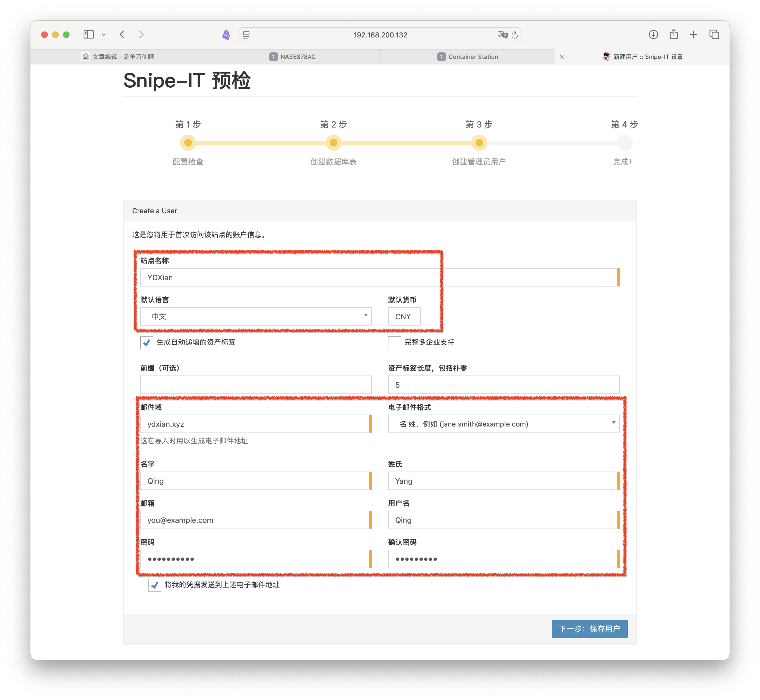Screen dimensions: 760x700
Task: Click 下一步：保存用户 button
Action: point(590,629)
